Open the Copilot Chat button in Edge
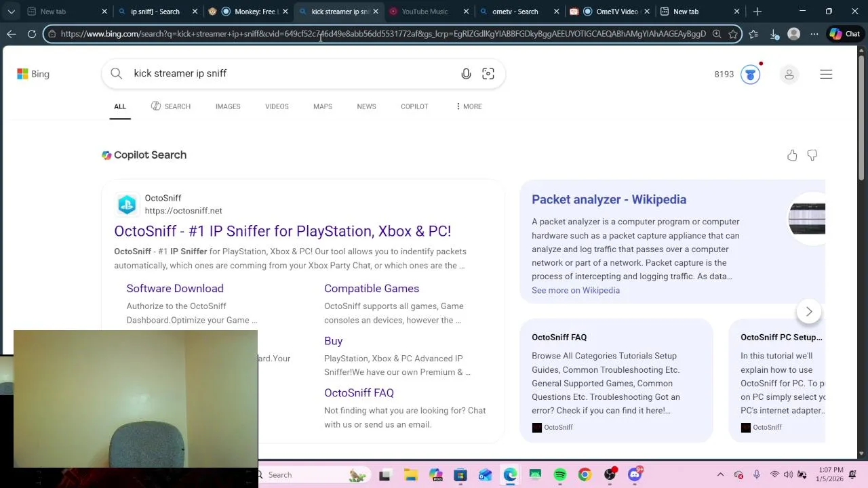This screenshot has width=868, height=488. pyautogui.click(x=845, y=34)
